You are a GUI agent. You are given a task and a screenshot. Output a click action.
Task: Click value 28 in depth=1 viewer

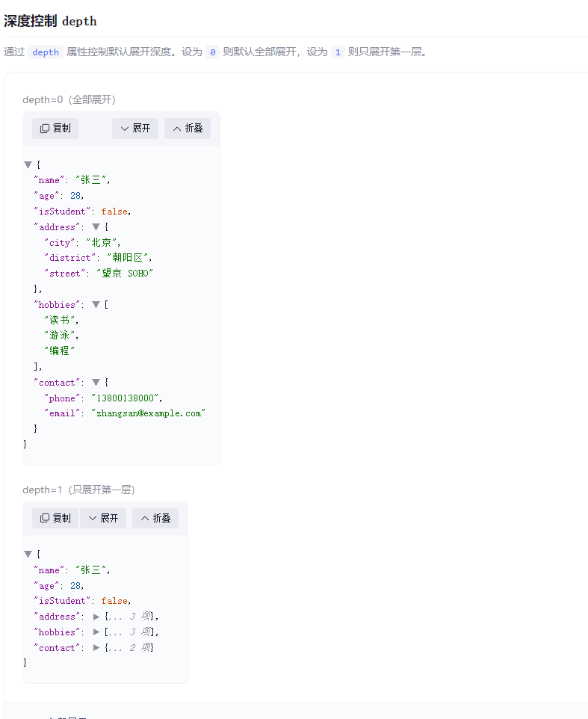75,586
